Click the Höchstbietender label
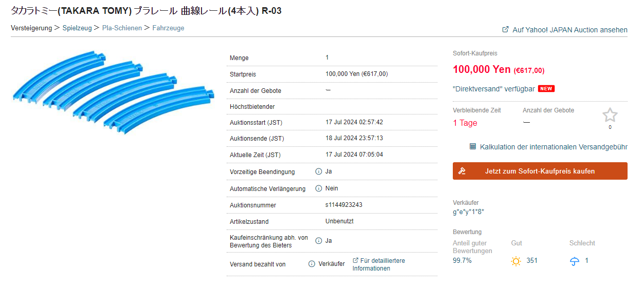The width and height of the screenshot is (644, 288). [252, 107]
